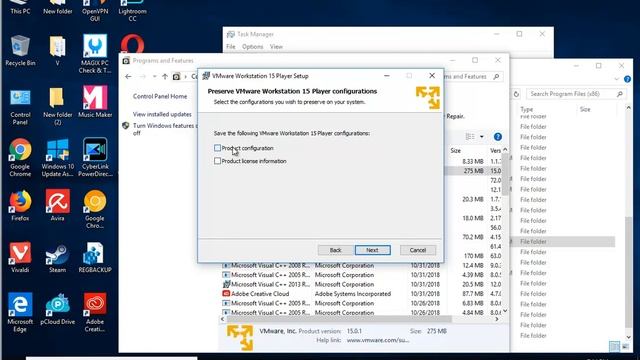Click blue help icon in File Explorer
Screen dimensions: 640x360
tap(627, 79)
